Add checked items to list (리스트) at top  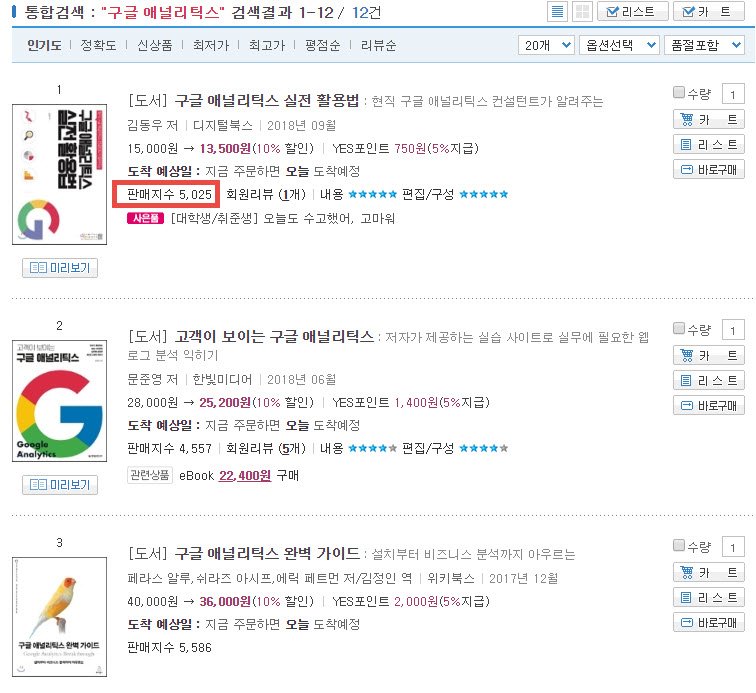click(633, 12)
